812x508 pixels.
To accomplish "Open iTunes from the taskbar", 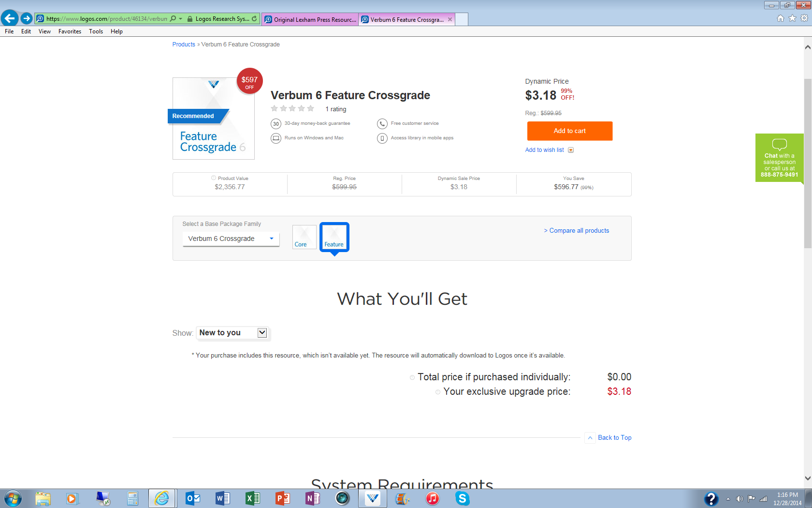I will pyautogui.click(x=433, y=498).
